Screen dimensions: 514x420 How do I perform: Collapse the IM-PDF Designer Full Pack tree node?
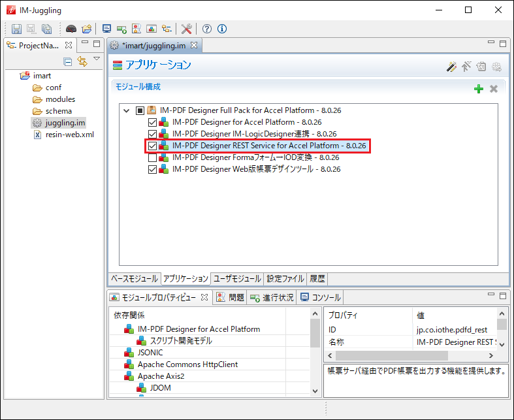pos(126,110)
